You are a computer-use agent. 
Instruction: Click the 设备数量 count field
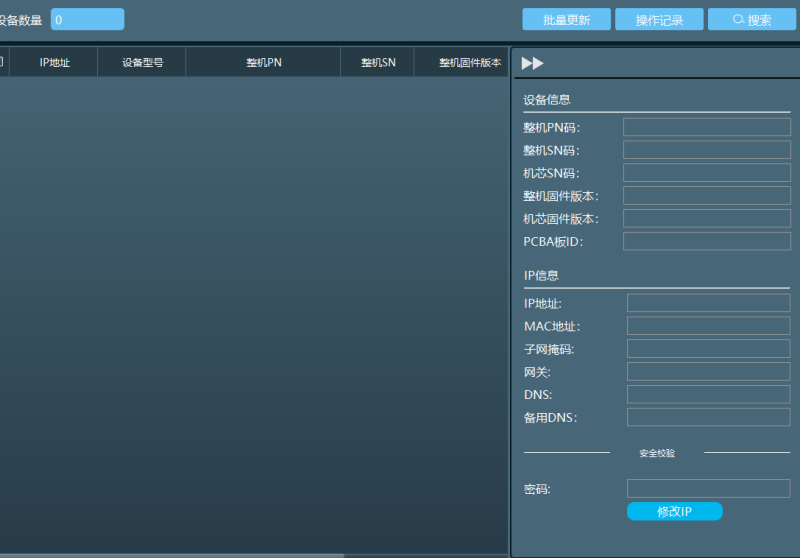(x=87, y=19)
